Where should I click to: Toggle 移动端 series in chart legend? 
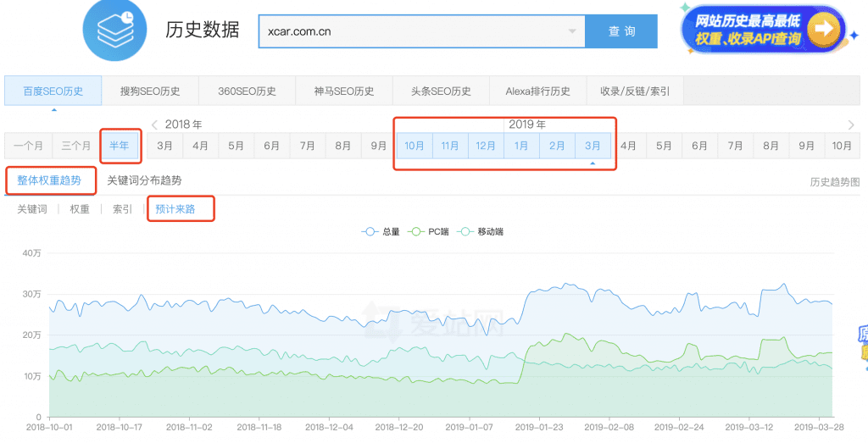(x=484, y=231)
